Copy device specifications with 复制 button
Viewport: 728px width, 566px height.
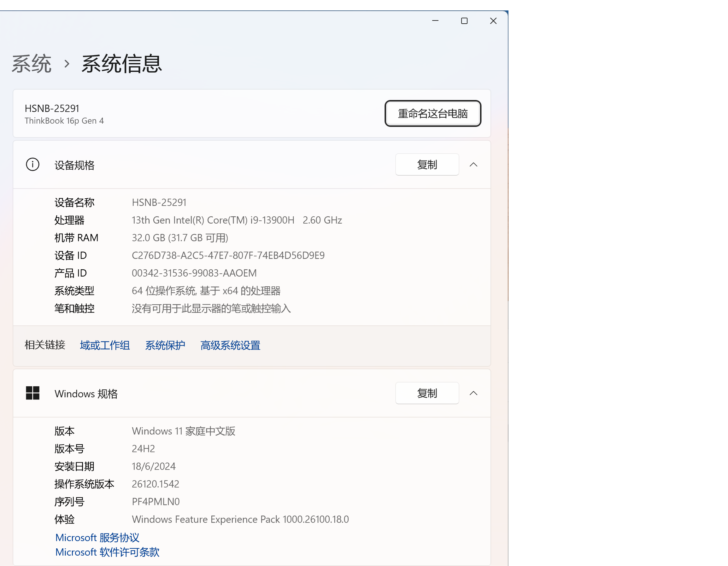point(427,165)
